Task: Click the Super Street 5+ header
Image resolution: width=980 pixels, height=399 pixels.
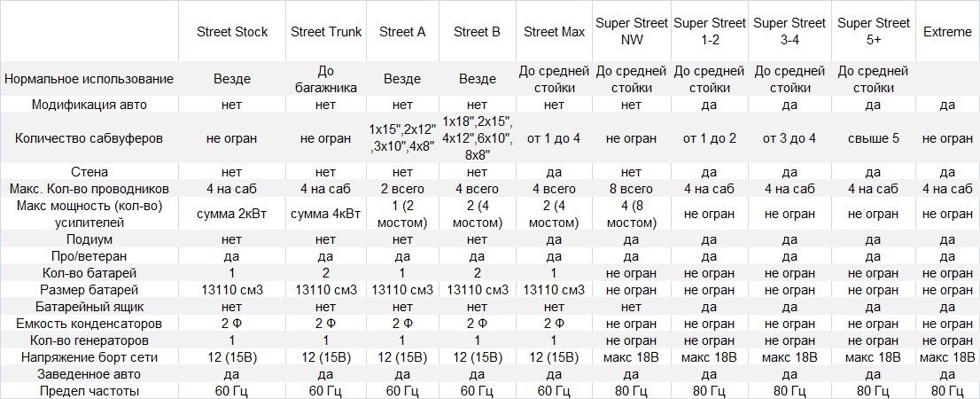Action: click(x=873, y=32)
